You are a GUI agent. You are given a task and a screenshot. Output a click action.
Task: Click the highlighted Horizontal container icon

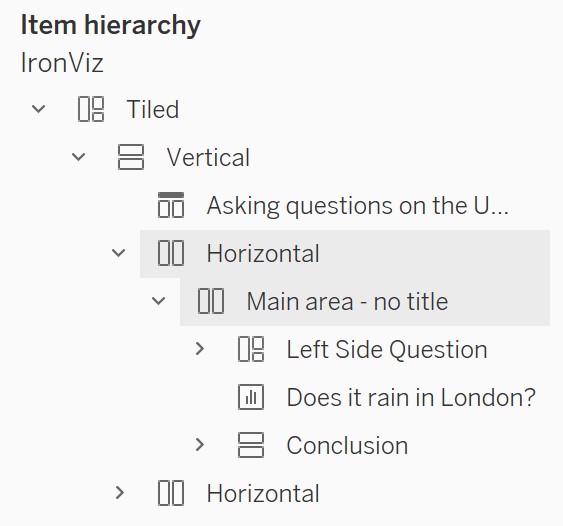tap(171, 253)
